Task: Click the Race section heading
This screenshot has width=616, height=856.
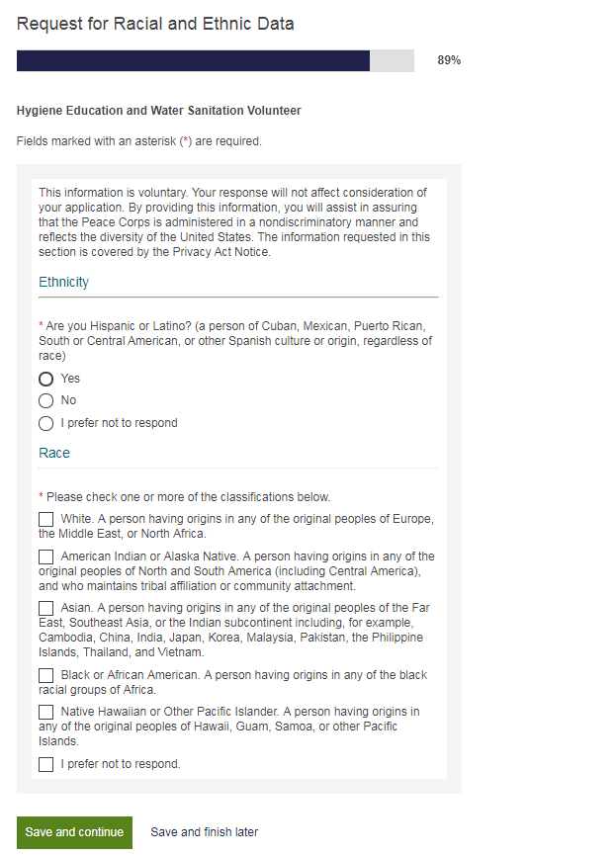Action: point(54,453)
